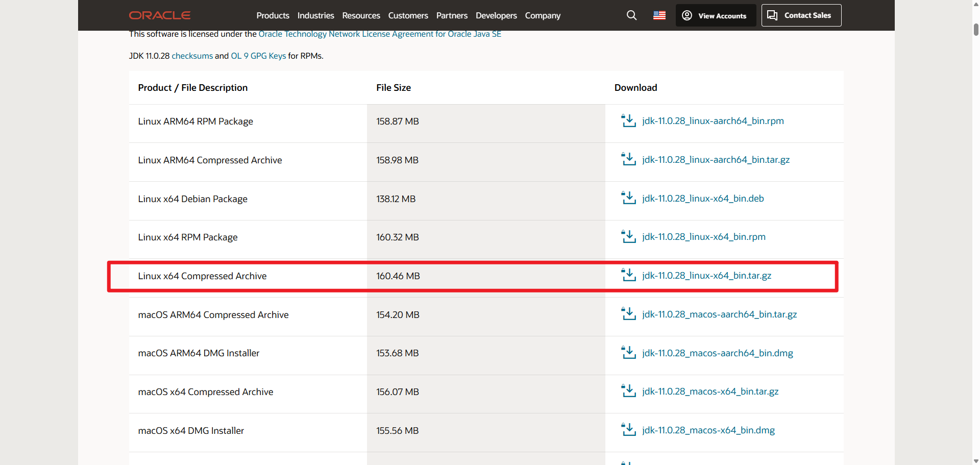This screenshot has height=465, width=980.
Task: Click the 'Linux x64 RPM Package' description
Action: click(188, 237)
